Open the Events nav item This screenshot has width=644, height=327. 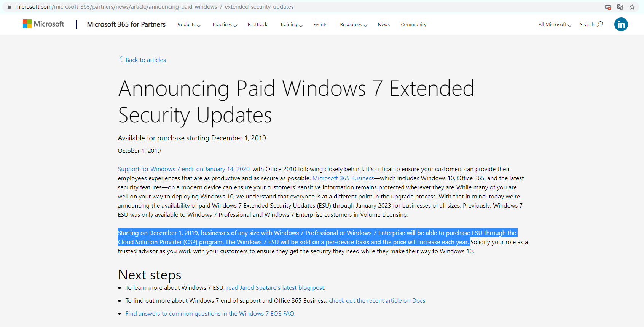(x=320, y=25)
